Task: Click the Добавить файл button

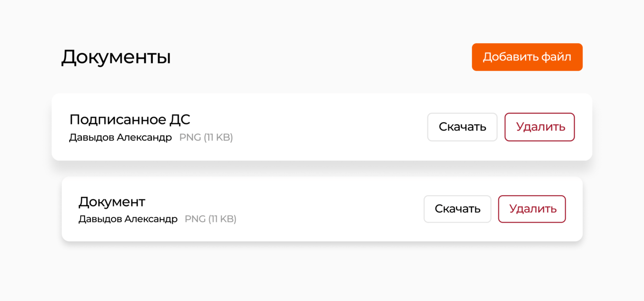Action: [x=527, y=57]
